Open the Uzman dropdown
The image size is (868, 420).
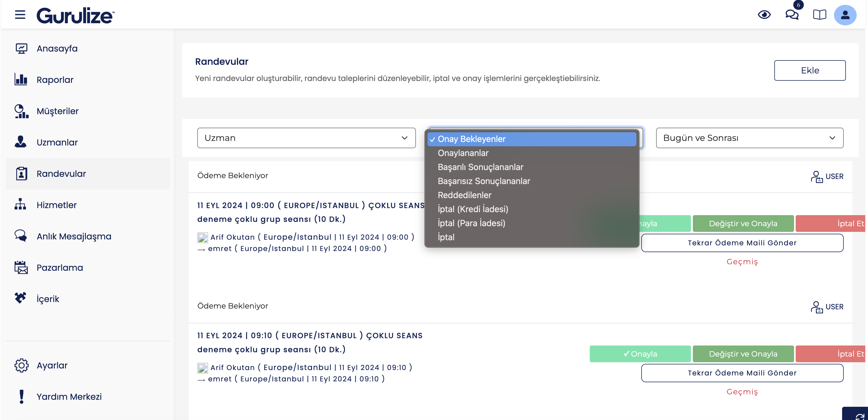pyautogui.click(x=306, y=138)
